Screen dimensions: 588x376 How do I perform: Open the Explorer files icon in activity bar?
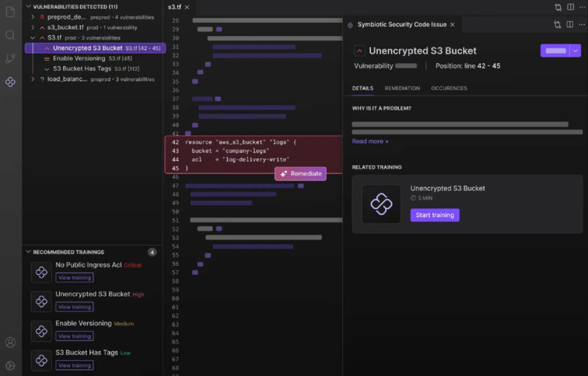(10, 11)
